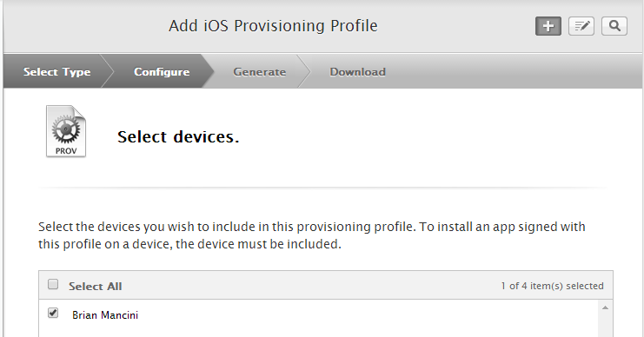The image size is (644, 337).
Task: Click the arrow separator after Configure step
Action: point(208,71)
